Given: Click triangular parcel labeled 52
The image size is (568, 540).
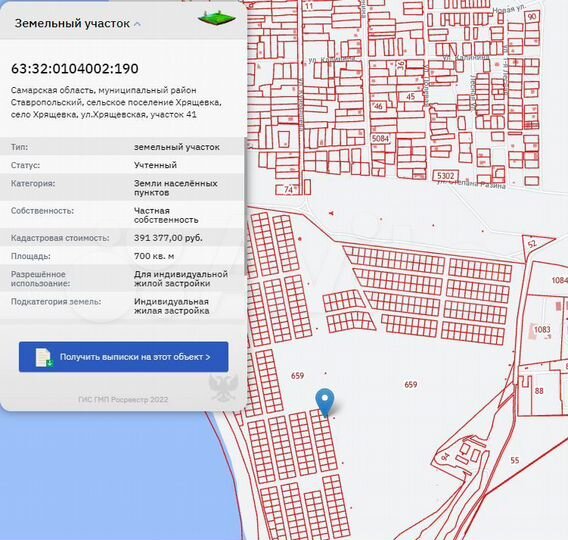Looking at the screenshot, I should [x=534, y=245].
